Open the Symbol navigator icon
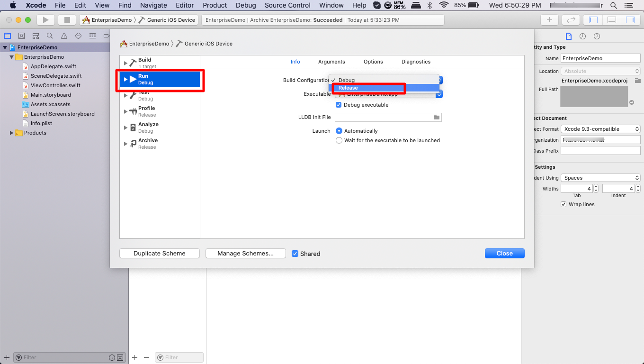This screenshot has width=644, height=364. [x=36, y=36]
